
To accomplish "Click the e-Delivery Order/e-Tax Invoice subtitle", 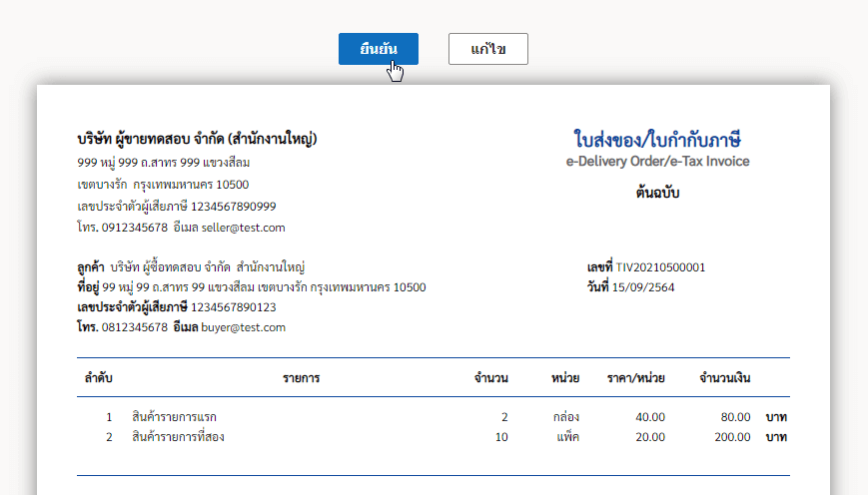I will tap(657, 161).
